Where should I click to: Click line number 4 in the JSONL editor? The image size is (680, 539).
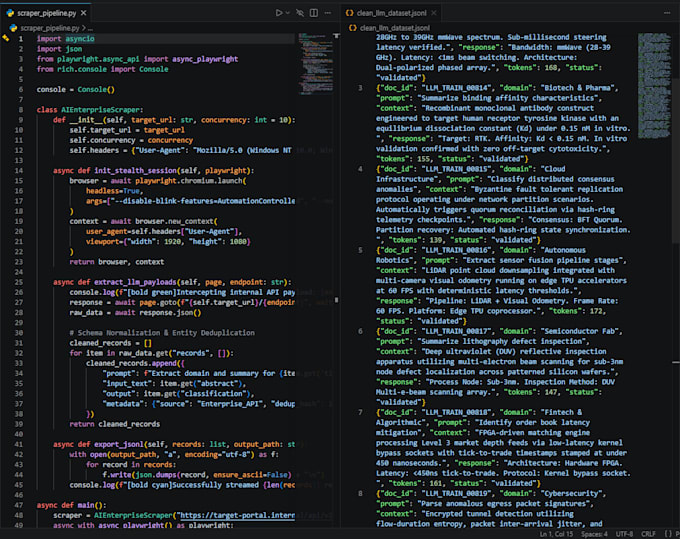tap(360, 169)
